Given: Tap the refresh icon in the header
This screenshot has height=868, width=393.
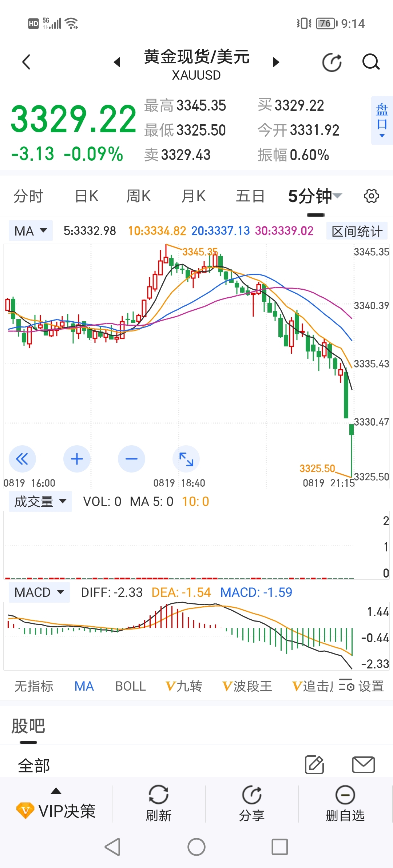Looking at the screenshot, I should click(x=332, y=62).
